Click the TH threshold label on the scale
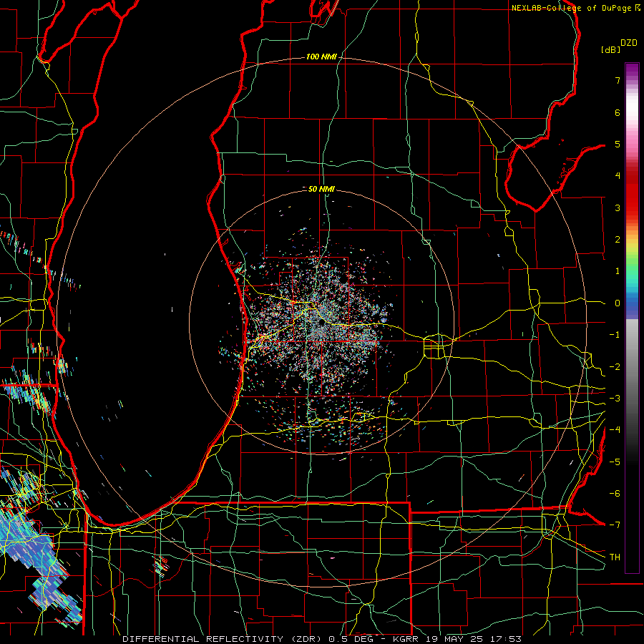The image size is (644, 644). pyautogui.click(x=615, y=557)
